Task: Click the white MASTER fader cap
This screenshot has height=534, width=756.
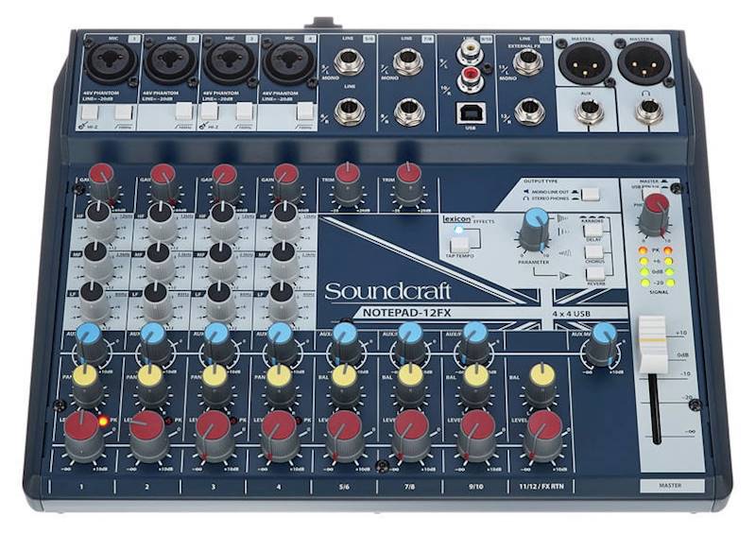Action: (653, 344)
